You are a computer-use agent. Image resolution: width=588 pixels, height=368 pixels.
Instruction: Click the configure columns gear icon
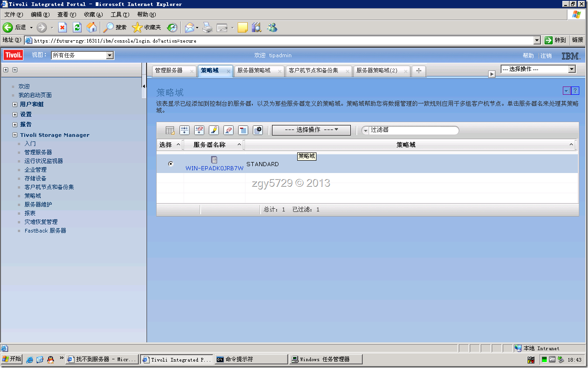pos(258,130)
